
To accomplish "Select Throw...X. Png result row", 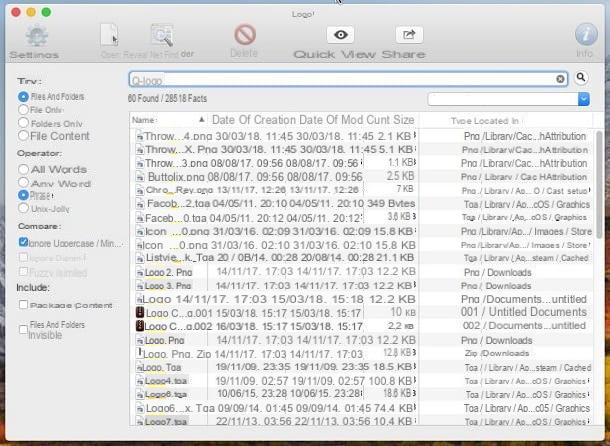I will [362, 149].
